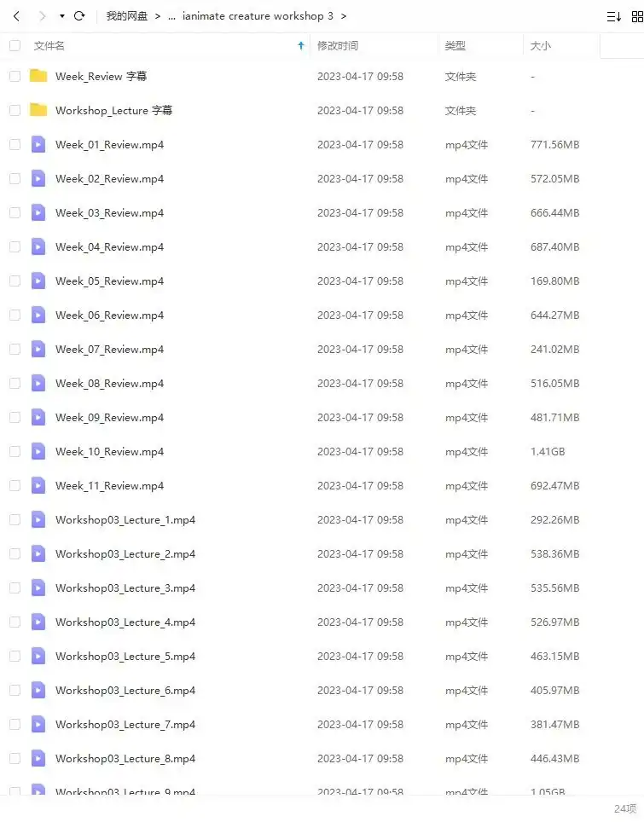Go to 我的网盘 in the breadcrumb

point(127,16)
